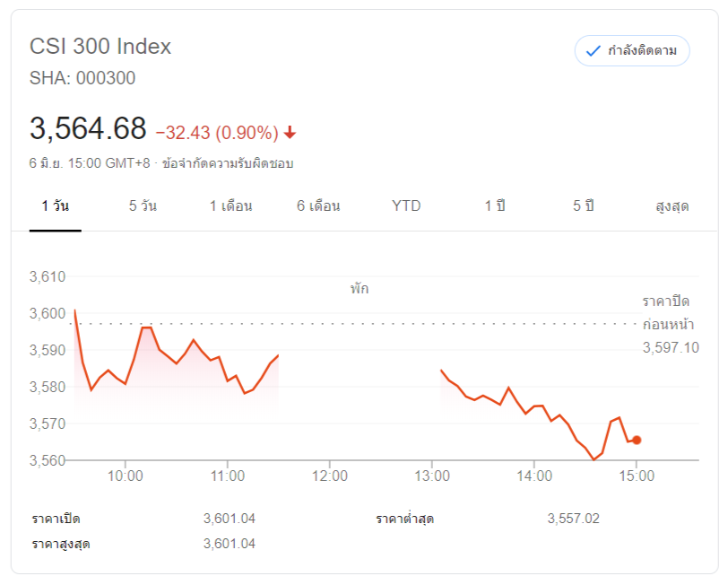
Task: Click the blue checkmark icon
Action: tap(593, 51)
